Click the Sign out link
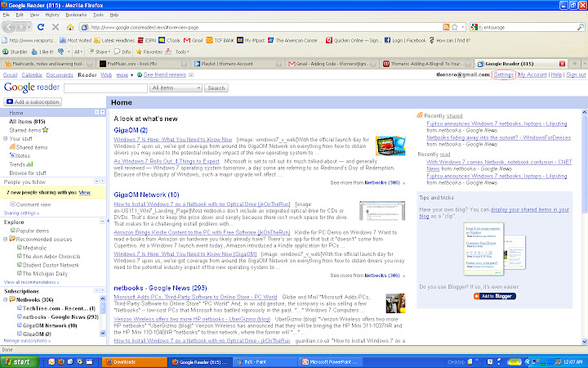588x368 pixels. tap(576, 74)
